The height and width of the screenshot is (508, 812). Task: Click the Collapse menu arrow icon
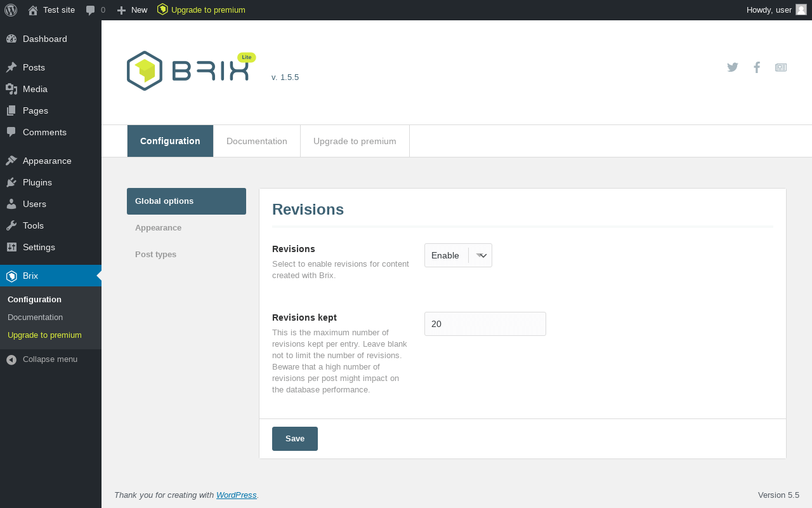pyautogui.click(x=11, y=359)
